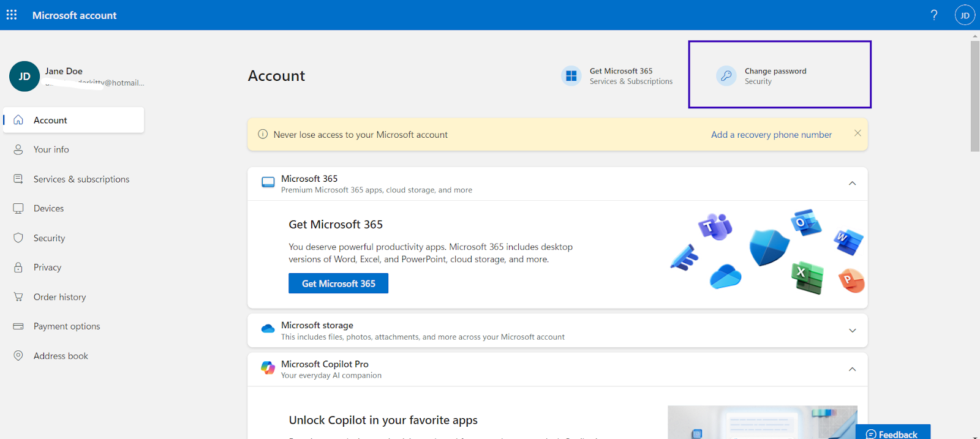
Task: Click the blue Get Microsoft 365 button
Action: pos(338,283)
